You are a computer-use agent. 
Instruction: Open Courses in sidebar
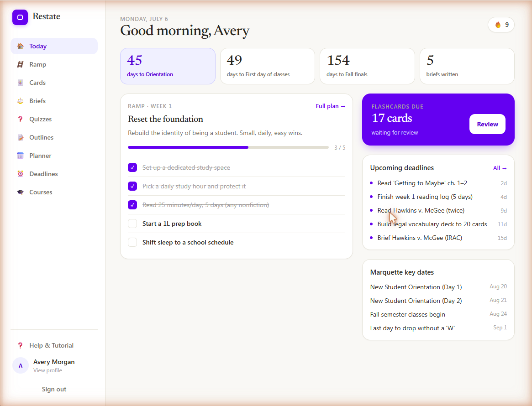[x=54, y=192]
